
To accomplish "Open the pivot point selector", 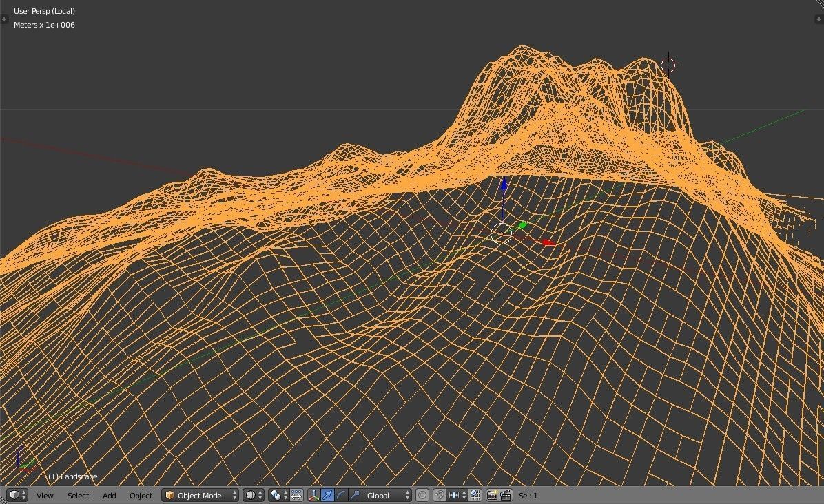I will click(278, 495).
